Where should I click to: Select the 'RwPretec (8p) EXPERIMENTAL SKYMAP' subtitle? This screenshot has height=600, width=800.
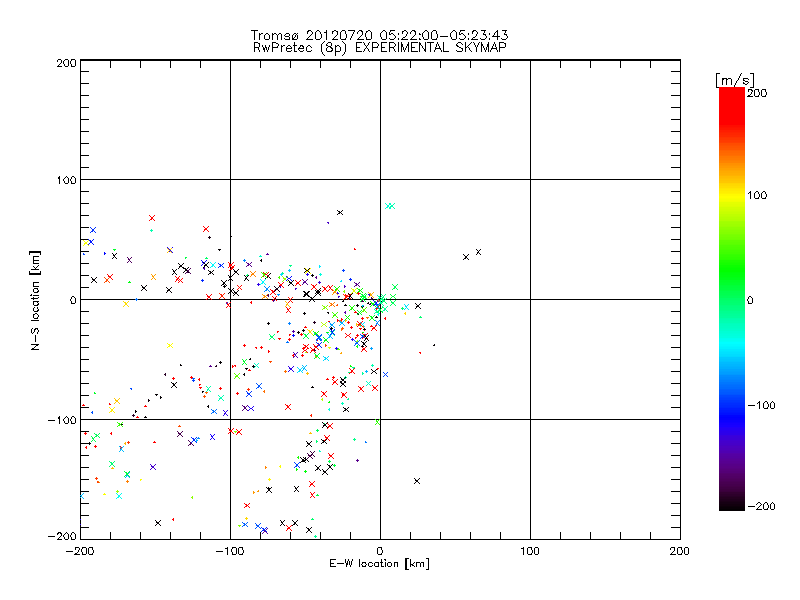pyautogui.click(x=380, y=48)
